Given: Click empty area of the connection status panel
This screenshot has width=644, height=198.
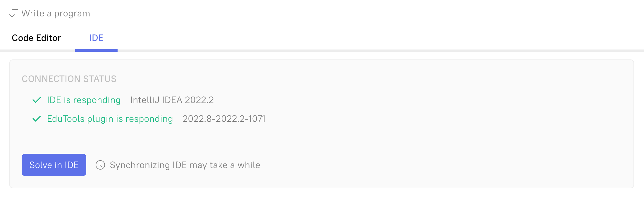Looking at the screenshot, I should pyautogui.click(x=439, y=132).
